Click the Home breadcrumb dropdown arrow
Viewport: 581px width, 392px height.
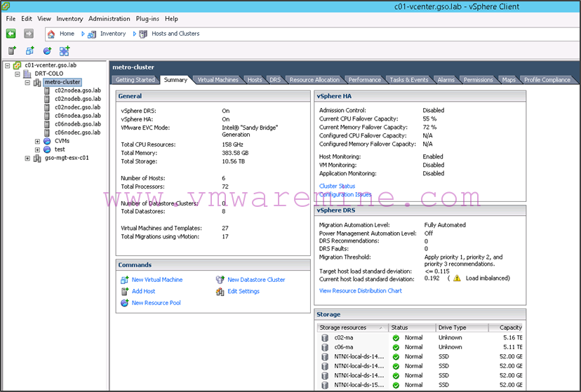tap(83, 34)
